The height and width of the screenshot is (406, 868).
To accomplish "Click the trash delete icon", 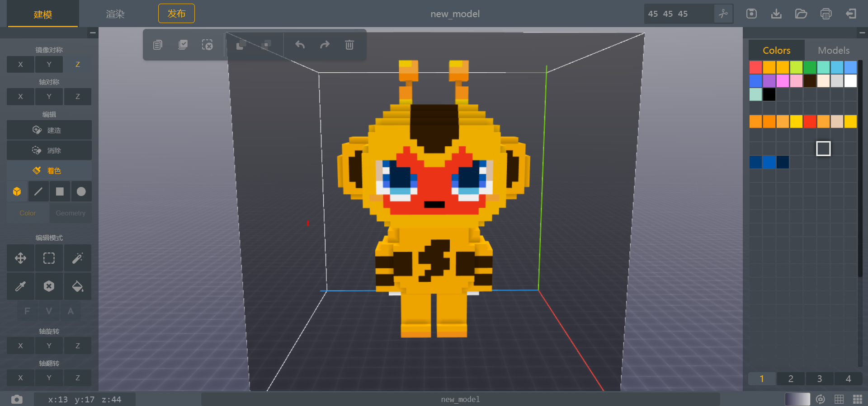I will pyautogui.click(x=349, y=45).
